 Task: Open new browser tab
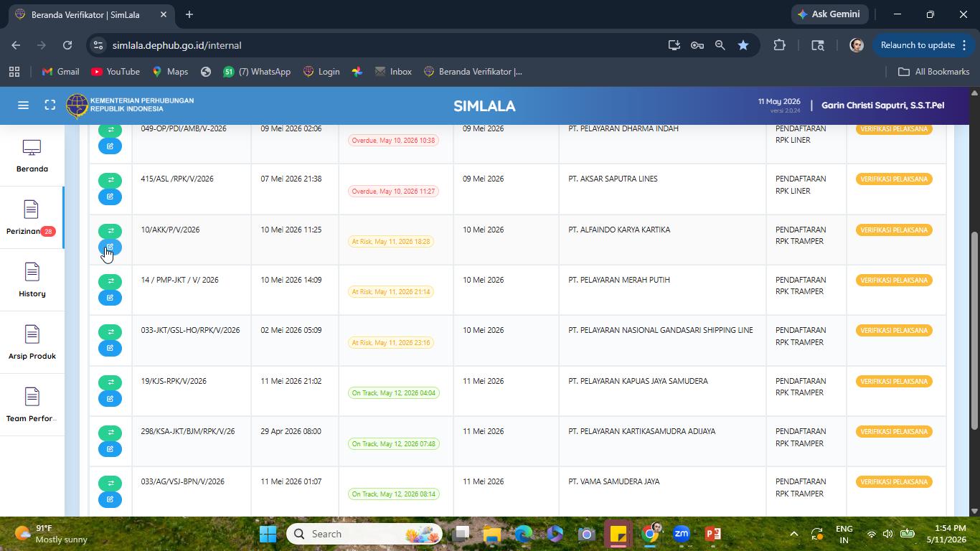[x=189, y=14]
